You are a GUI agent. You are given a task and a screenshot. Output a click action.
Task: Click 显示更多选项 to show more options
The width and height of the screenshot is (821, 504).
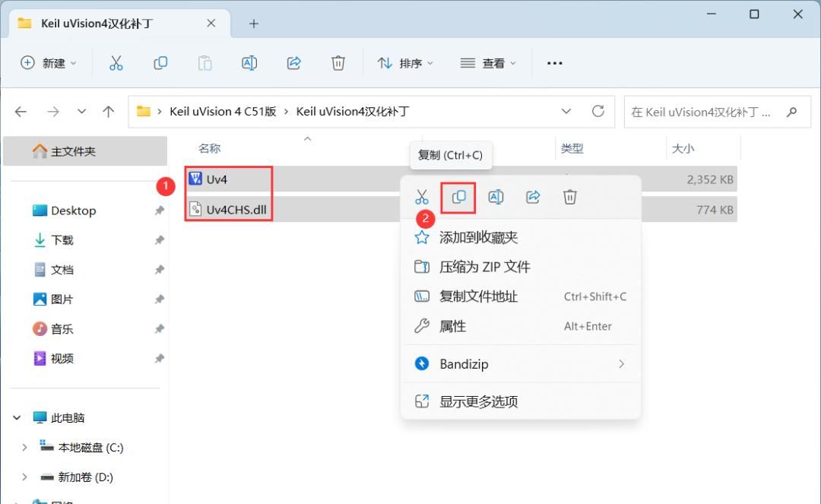(480, 401)
